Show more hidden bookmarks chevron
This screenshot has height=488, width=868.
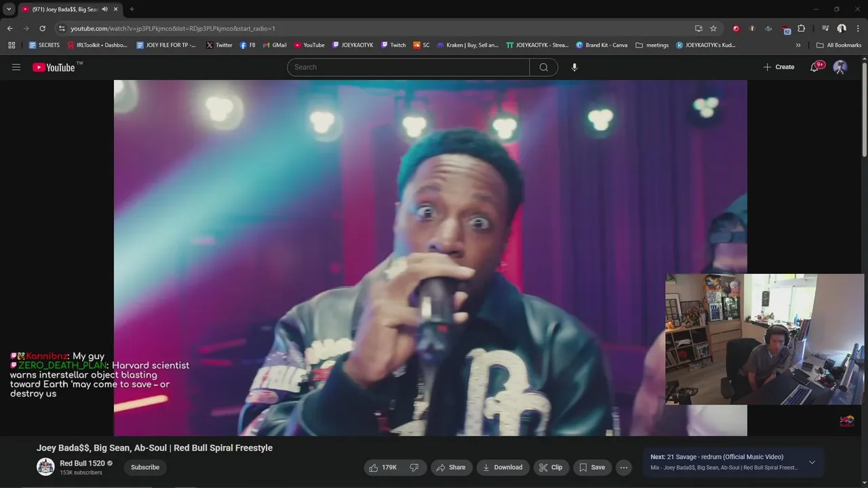pos(798,45)
